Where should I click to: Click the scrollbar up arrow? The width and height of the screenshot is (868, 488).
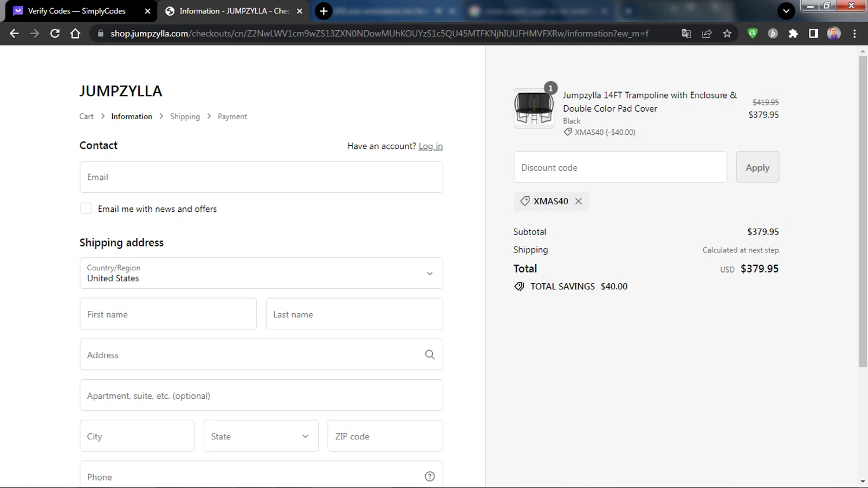[x=863, y=51]
